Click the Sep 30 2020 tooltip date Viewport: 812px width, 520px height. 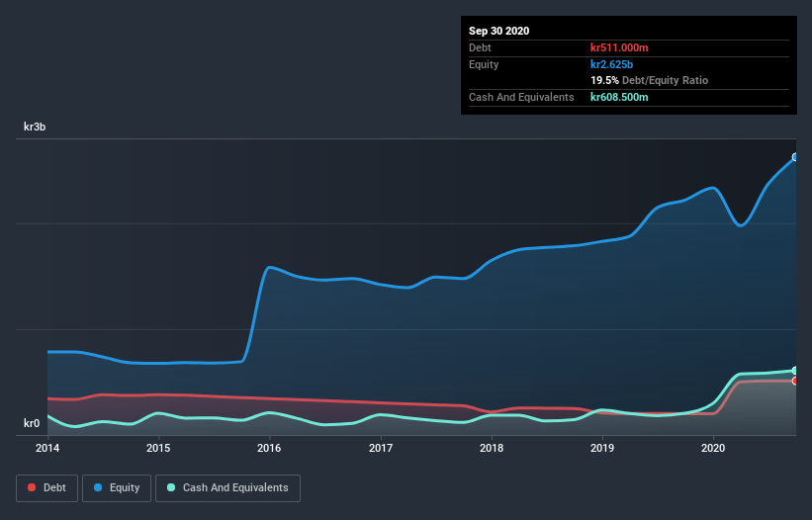pyautogui.click(x=498, y=31)
